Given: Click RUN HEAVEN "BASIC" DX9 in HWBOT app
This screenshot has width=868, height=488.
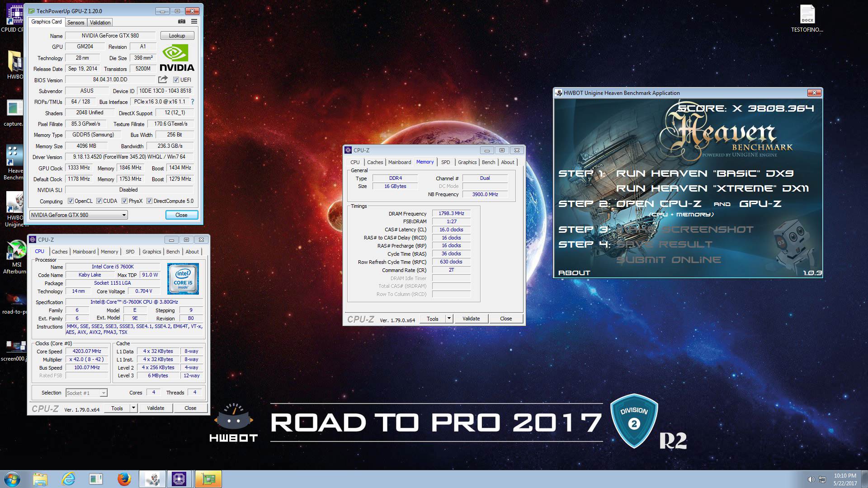Looking at the screenshot, I should [705, 174].
